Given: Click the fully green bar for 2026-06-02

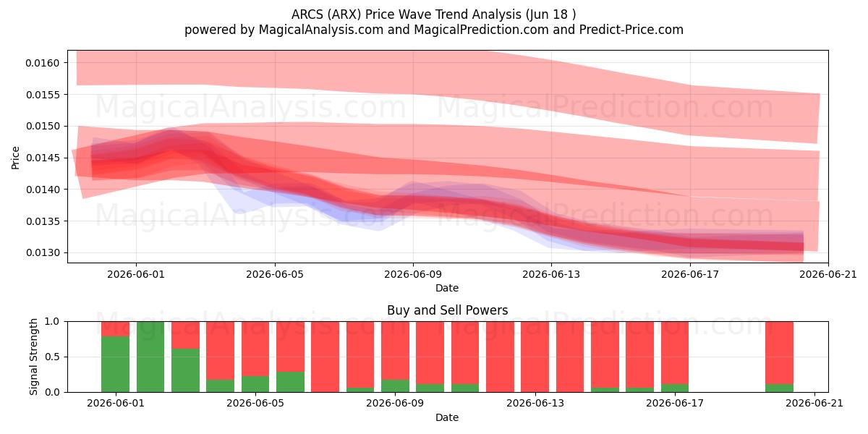Looking at the screenshot, I should point(150,357).
